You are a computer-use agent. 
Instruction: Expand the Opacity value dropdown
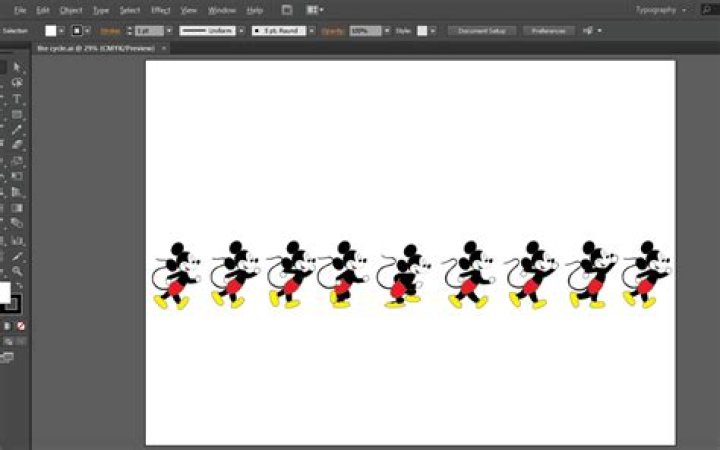387,31
